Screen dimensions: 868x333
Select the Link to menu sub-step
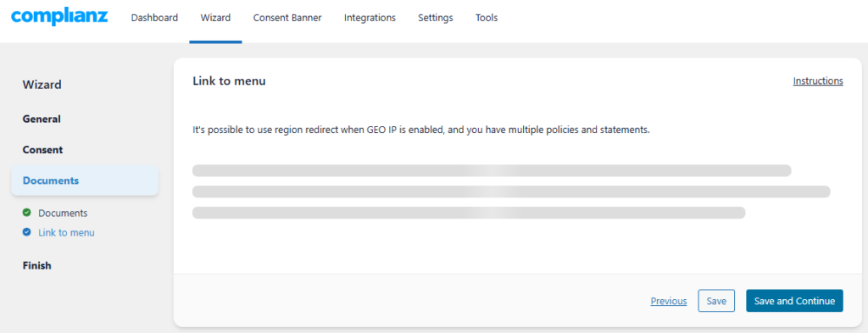pyautogui.click(x=66, y=233)
